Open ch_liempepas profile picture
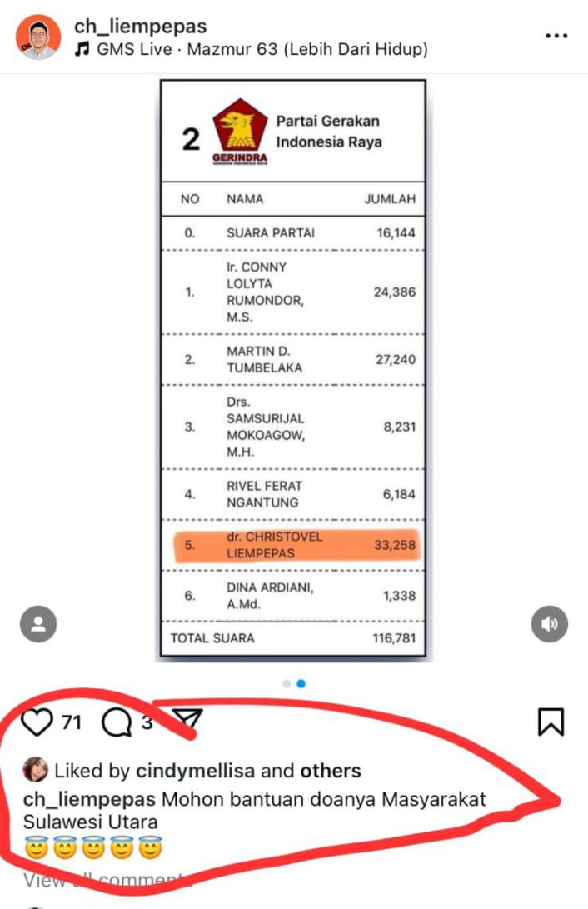 coord(37,37)
